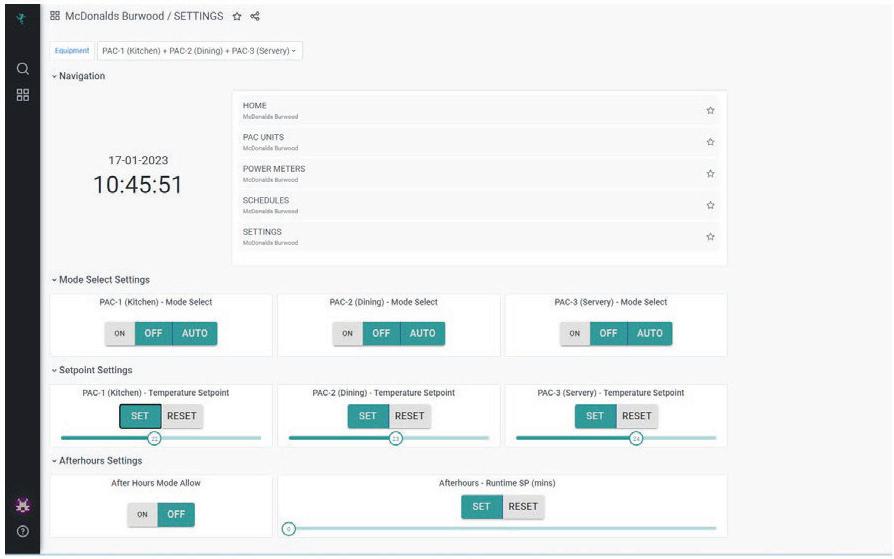Click the 17-01-2023 date text

point(138,161)
